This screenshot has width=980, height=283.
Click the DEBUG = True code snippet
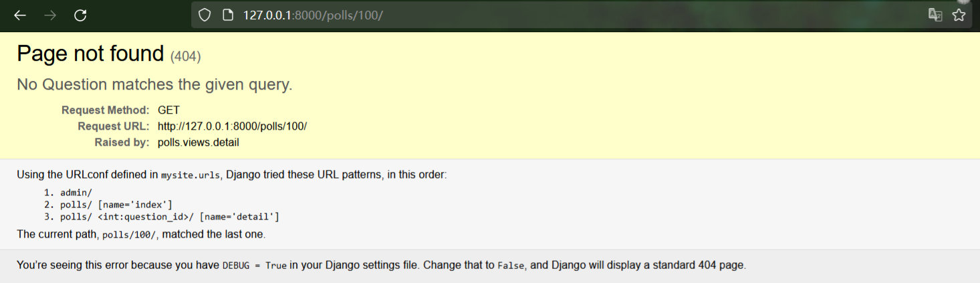[x=255, y=266]
